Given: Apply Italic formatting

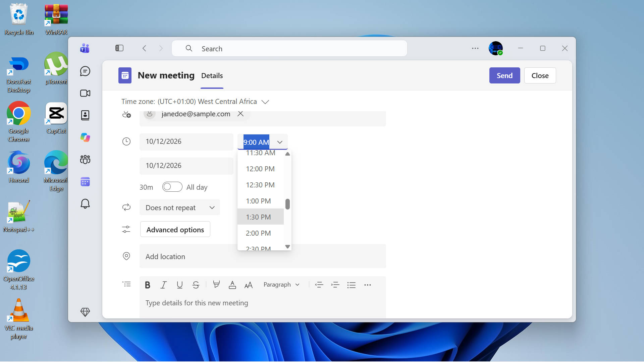Looking at the screenshot, I should [164, 285].
